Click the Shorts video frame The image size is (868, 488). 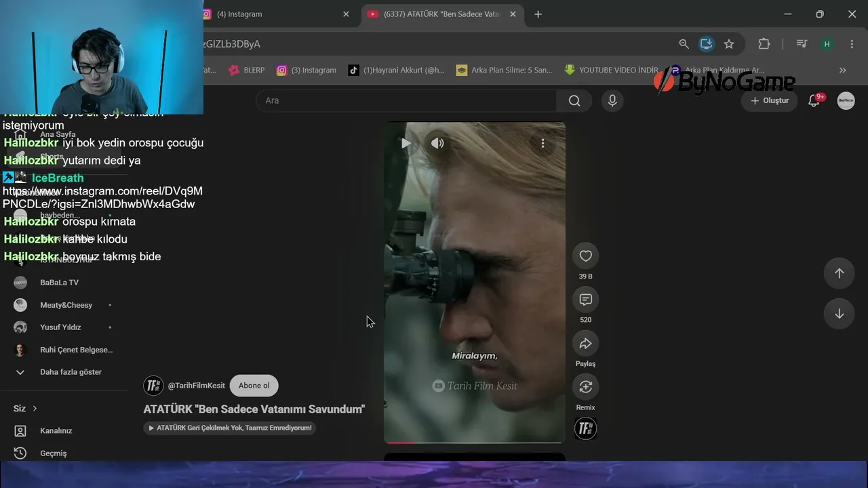click(x=475, y=283)
